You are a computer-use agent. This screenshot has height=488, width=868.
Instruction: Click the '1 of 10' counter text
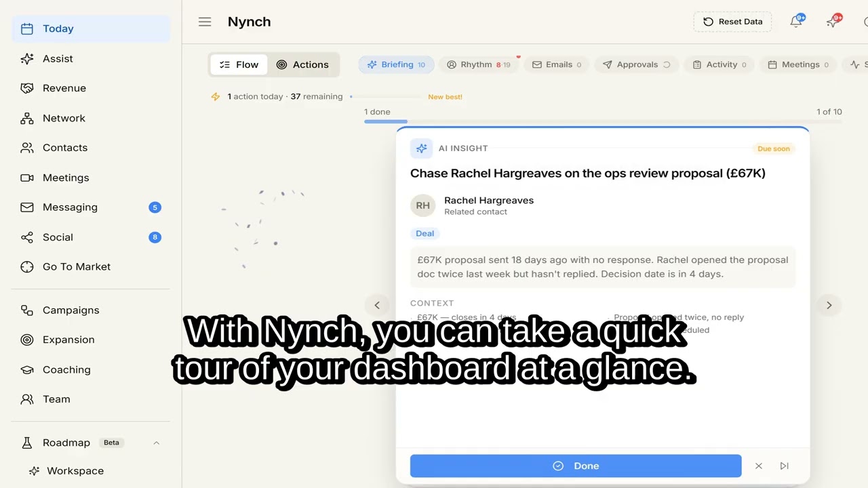pyautogui.click(x=829, y=112)
